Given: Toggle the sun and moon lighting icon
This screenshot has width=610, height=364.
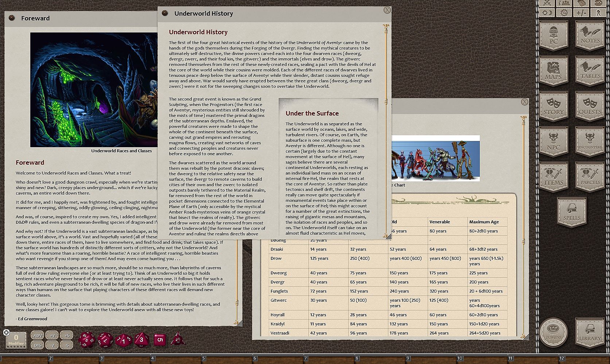Looking at the screenshot, I should click(547, 13).
